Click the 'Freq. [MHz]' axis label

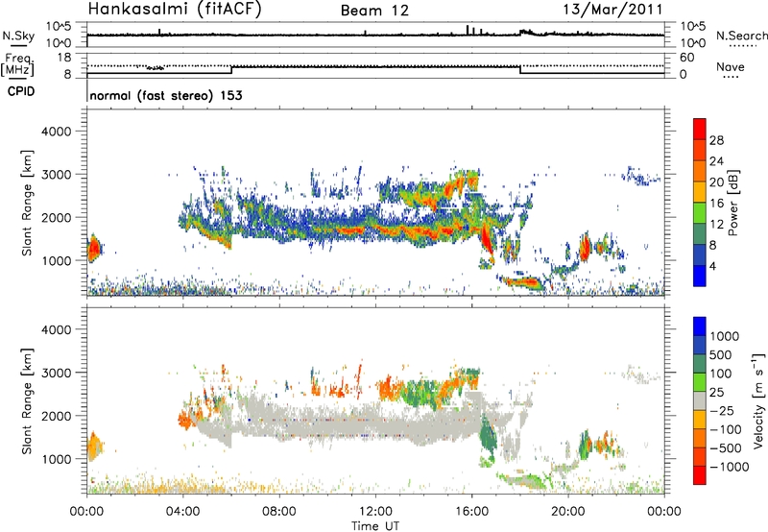17,65
